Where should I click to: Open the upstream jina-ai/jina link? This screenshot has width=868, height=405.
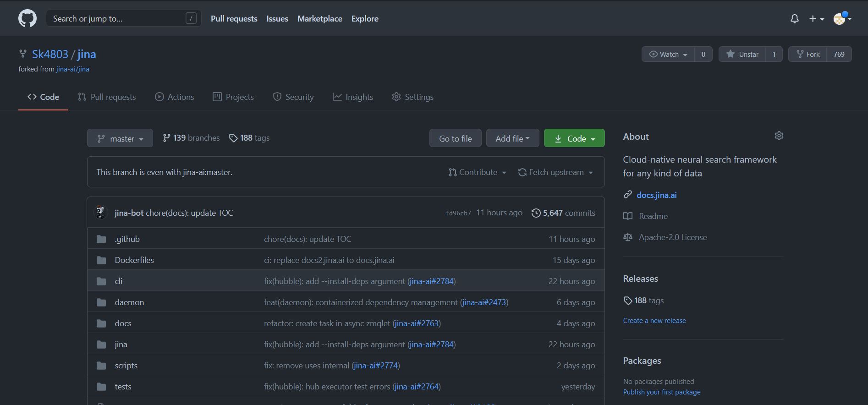pyautogui.click(x=73, y=69)
